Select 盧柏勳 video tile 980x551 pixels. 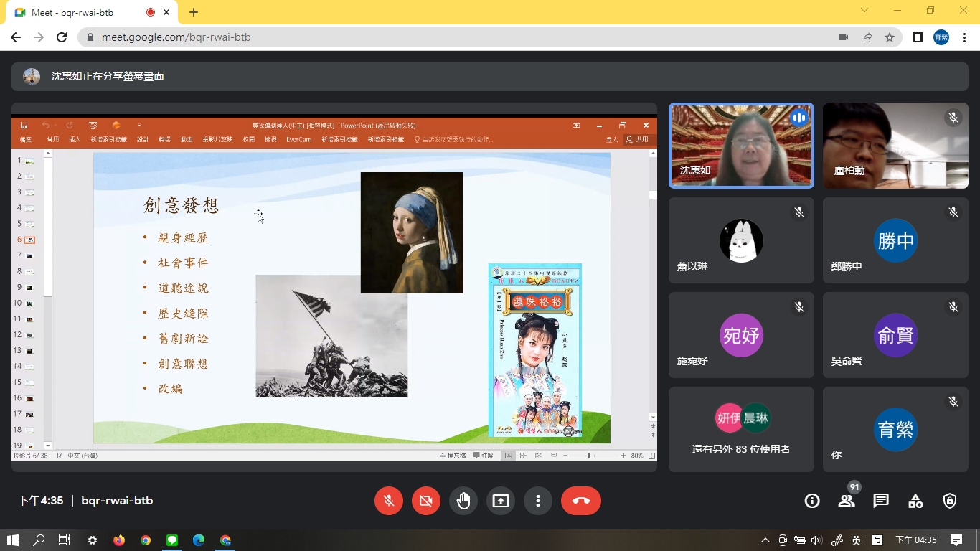pyautogui.click(x=895, y=146)
